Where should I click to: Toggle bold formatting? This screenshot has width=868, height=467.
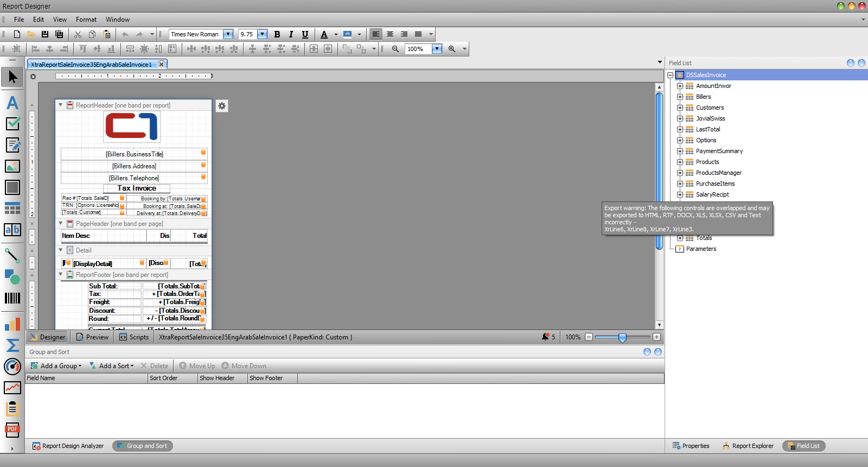pyautogui.click(x=277, y=34)
